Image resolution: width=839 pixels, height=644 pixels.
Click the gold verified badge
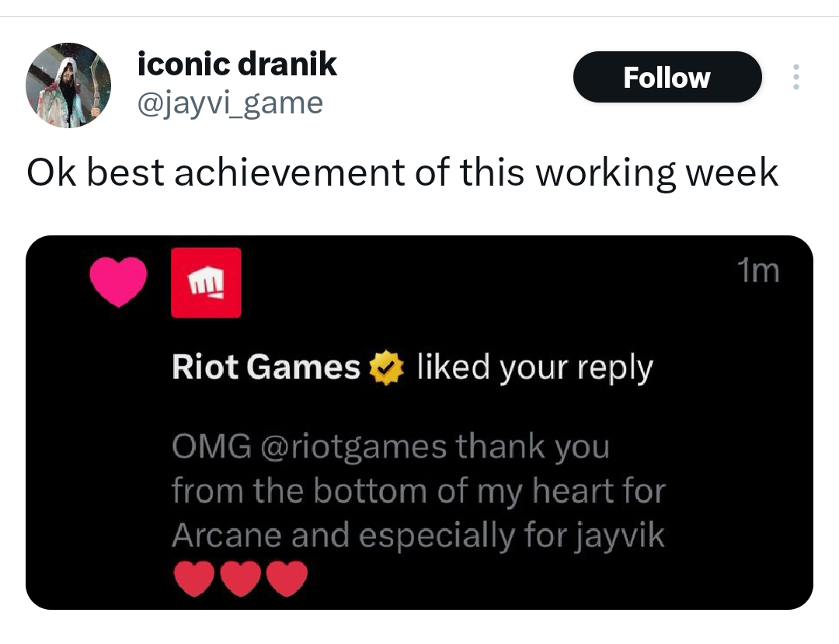coord(388,367)
